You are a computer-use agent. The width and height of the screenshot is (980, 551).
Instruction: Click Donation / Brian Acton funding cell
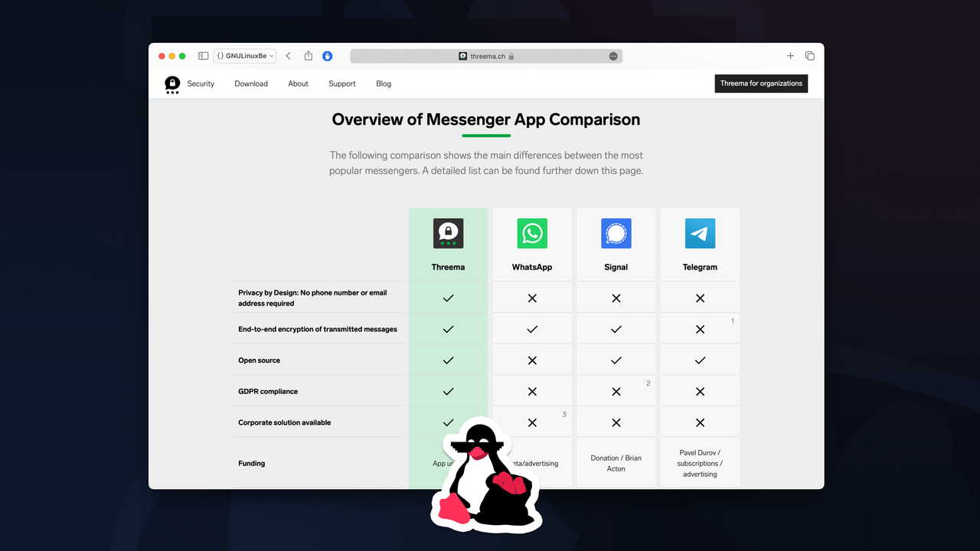pyautogui.click(x=616, y=463)
